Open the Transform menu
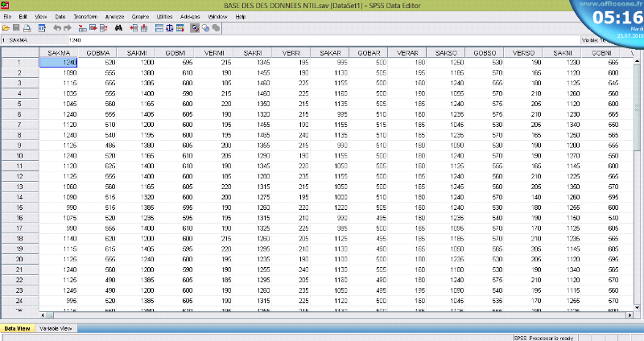 pos(85,17)
